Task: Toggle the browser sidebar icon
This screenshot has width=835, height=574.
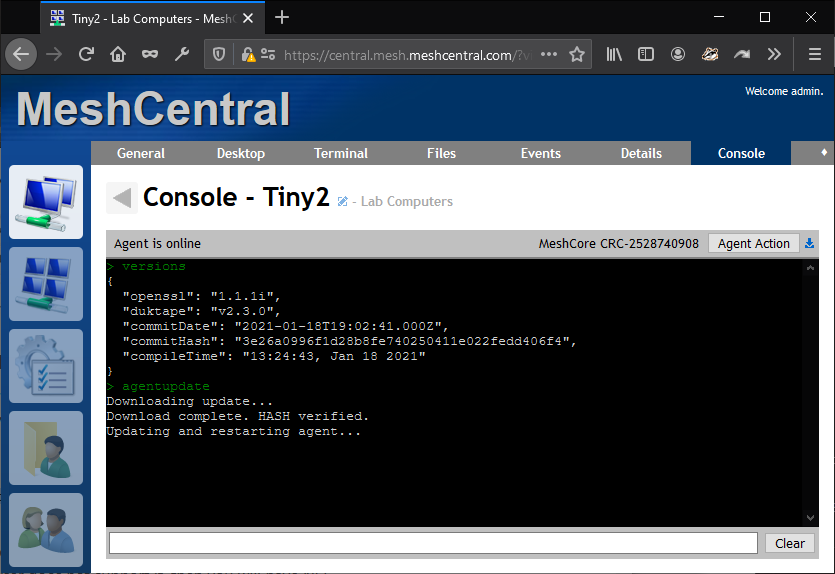Action: [646, 54]
